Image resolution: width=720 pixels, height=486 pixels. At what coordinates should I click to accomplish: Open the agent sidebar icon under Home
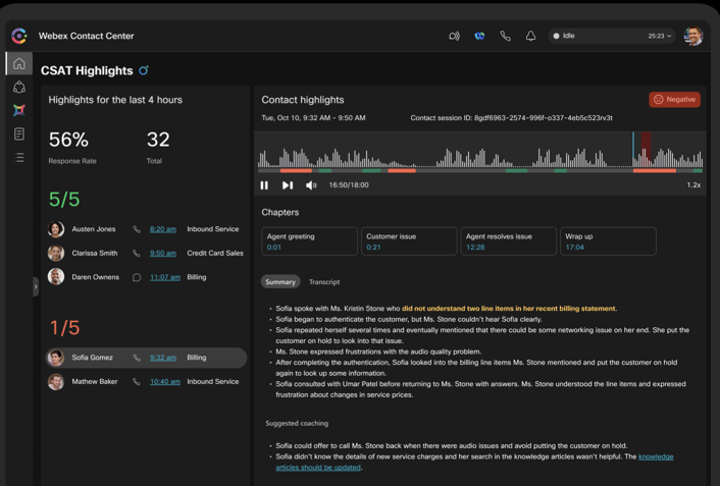point(19,87)
